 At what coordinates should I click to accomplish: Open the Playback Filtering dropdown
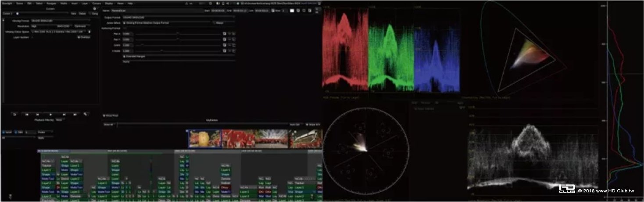pyautogui.click(x=60, y=119)
